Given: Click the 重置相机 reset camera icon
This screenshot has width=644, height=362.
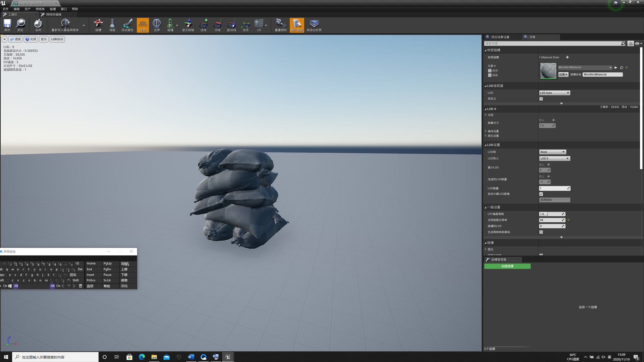Looking at the screenshot, I should pos(281,25).
